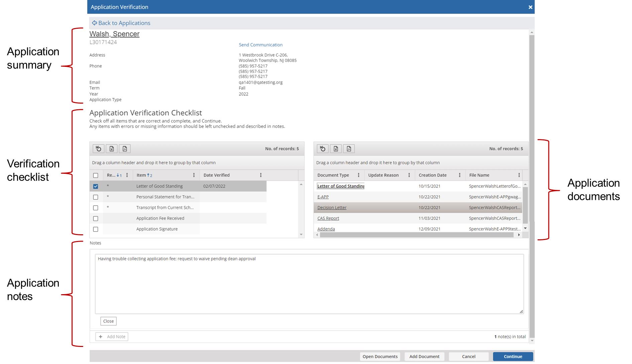Click the Add Note button
Viewport: 632px width, 364px height.
(112, 337)
